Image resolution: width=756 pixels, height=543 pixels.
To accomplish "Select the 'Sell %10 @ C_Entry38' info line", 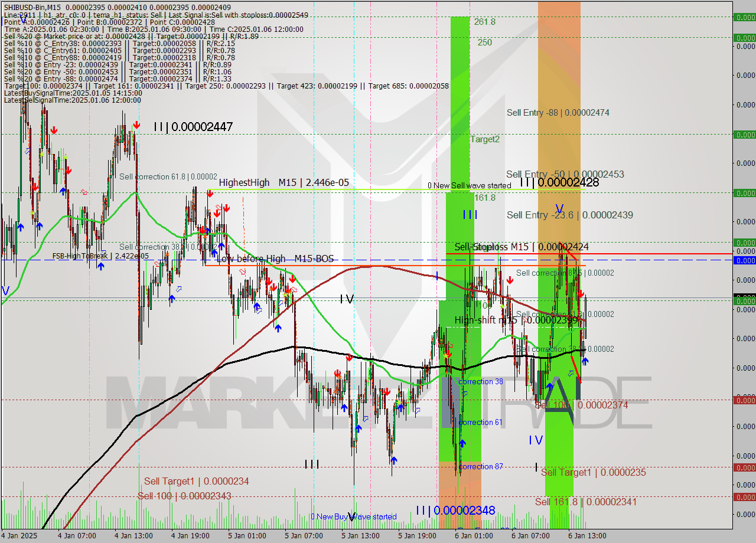I will 119,44.
